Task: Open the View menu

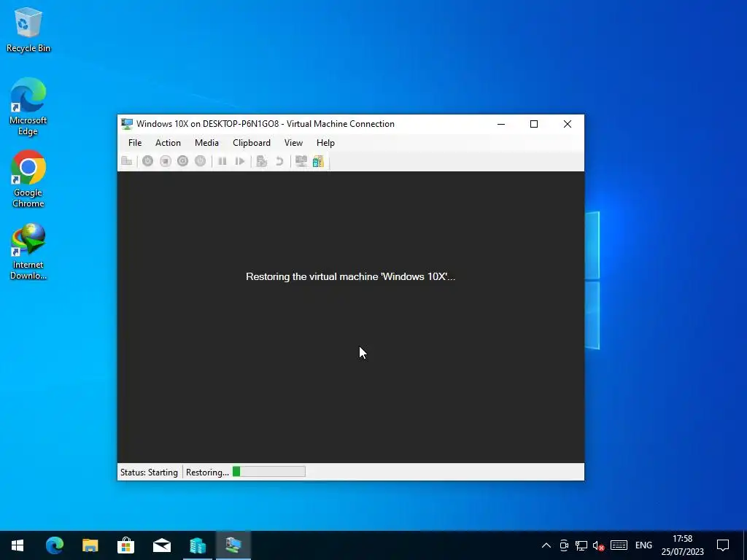Action: pyautogui.click(x=293, y=143)
